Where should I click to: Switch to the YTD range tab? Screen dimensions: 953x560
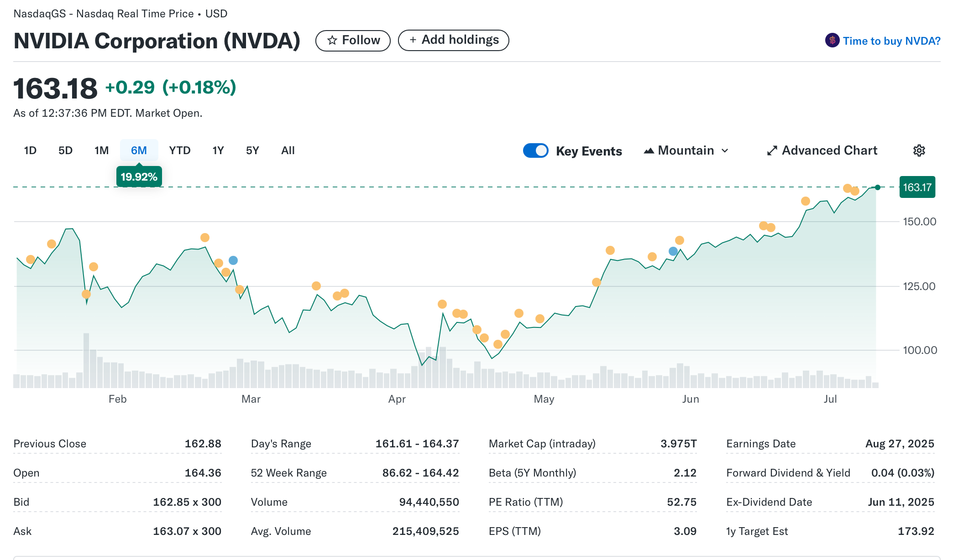pos(179,150)
